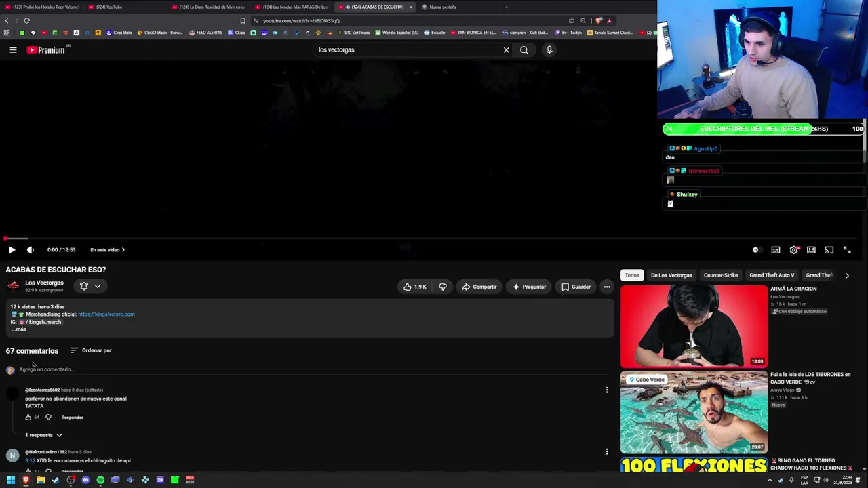The height and width of the screenshot is (488, 868).
Task: Select the 'Grand Theft Auto V' filter chip
Action: [x=772, y=275]
